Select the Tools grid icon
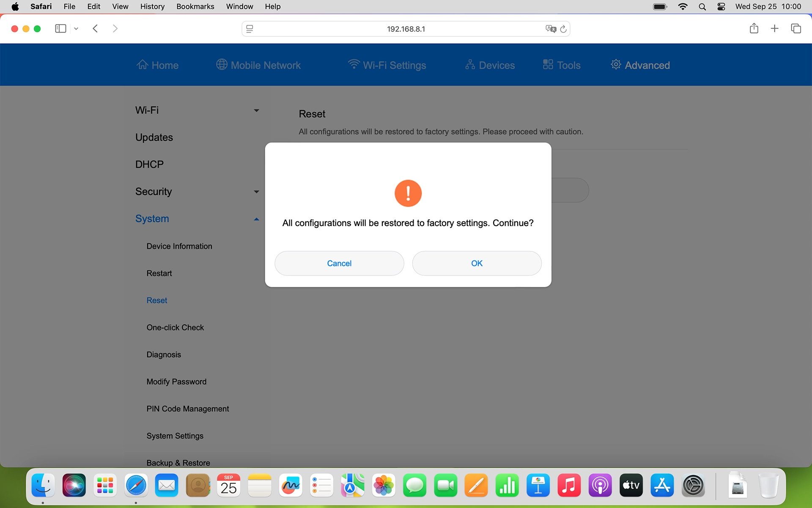The width and height of the screenshot is (812, 508). click(547, 64)
